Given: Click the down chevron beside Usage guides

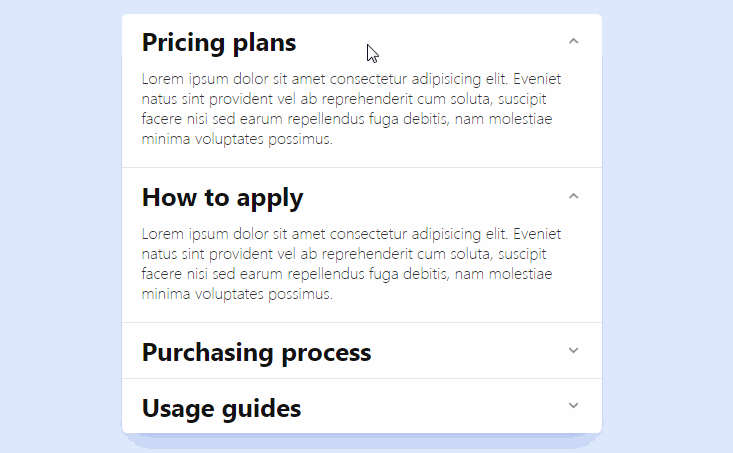Looking at the screenshot, I should point(573,406).
